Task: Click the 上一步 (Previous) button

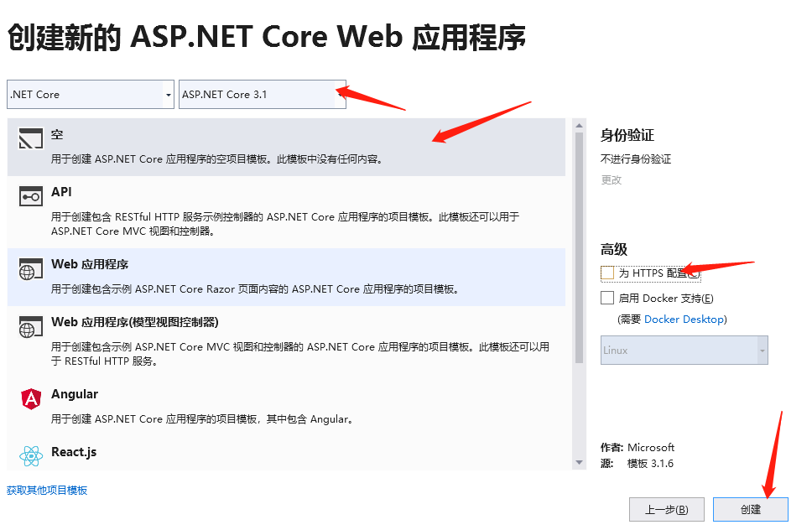Action: pos(666,509)
